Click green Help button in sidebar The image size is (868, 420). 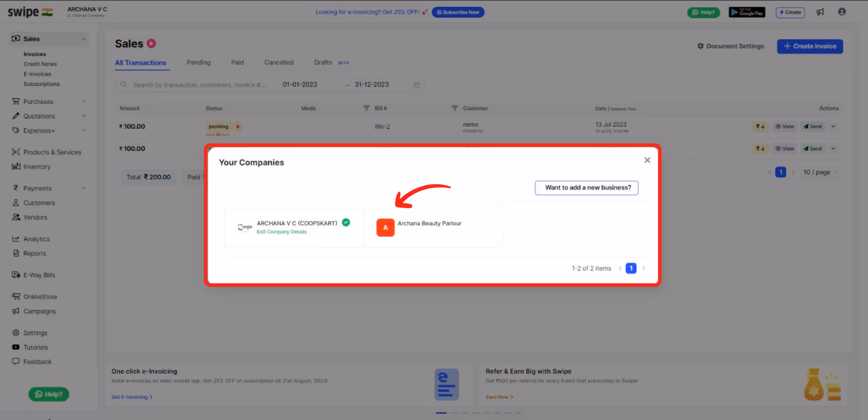pos(49,394)
